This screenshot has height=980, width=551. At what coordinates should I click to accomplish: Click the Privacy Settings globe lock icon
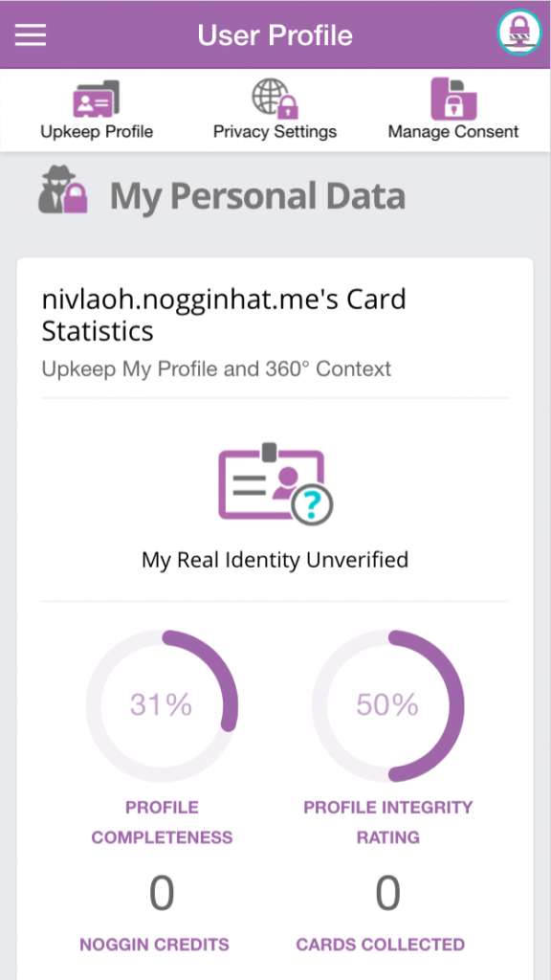pos(275,99)
